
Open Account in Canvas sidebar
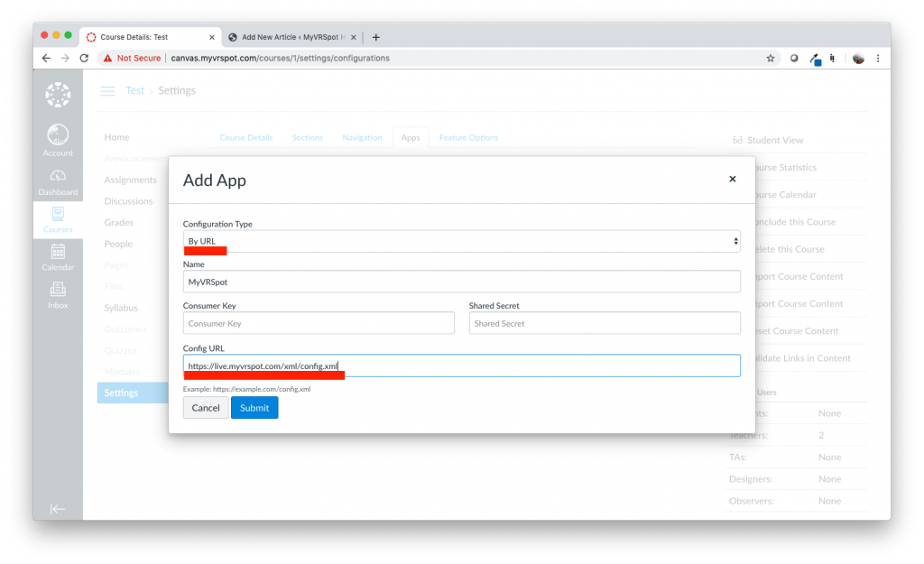58,140
